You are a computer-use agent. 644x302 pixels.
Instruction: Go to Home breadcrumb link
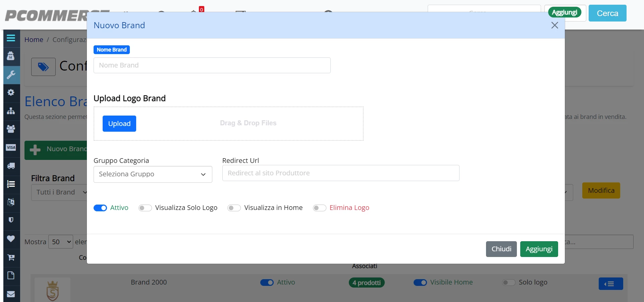click(x=34, y=40)
